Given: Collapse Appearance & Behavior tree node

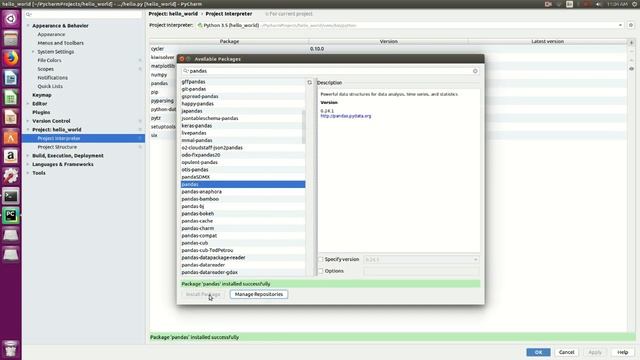Looking at the screenshot, I should pyautogui.click(x=28, y=26).
